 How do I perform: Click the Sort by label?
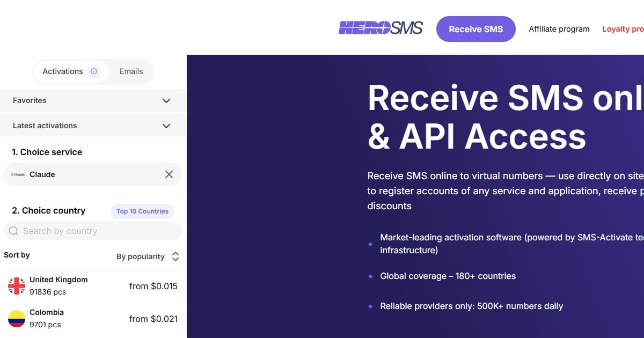[17, 255]
